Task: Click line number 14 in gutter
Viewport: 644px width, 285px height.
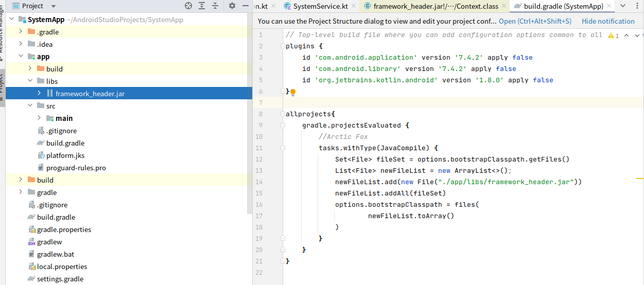Action: (x=258, y=182)
